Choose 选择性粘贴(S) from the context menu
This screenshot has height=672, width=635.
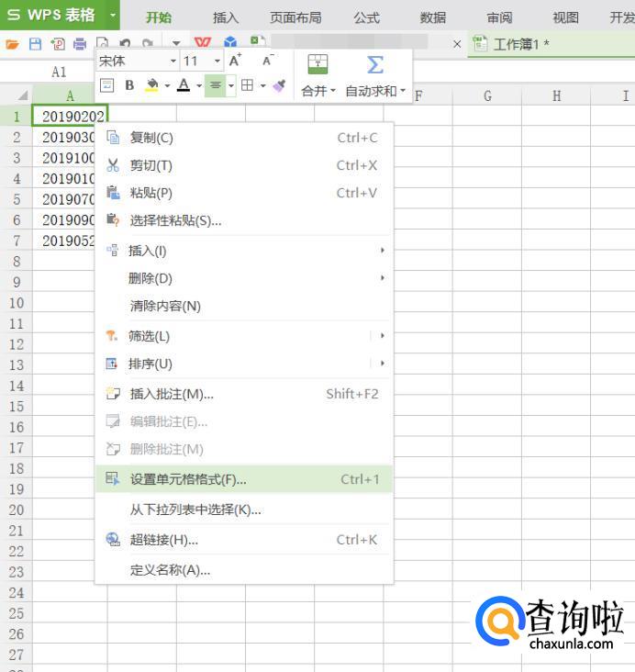pyautogui.click(x=244, y=220)
